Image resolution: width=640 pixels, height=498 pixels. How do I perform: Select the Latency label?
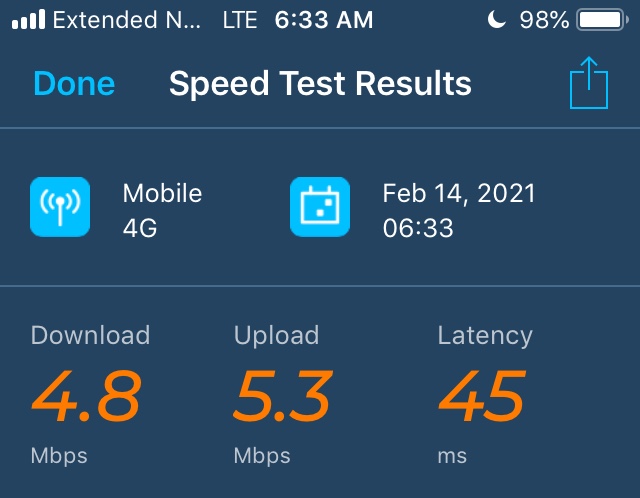pyautogui.click(x=485, y=335)
